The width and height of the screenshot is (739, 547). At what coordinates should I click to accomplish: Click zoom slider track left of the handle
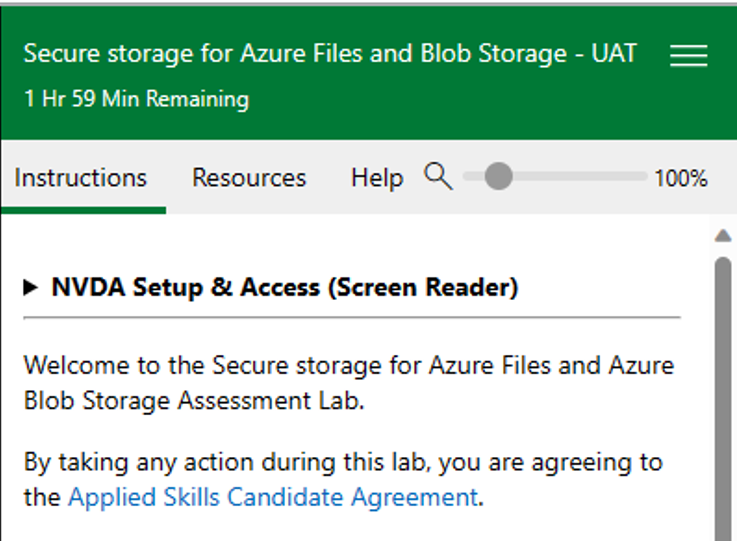point(472,177)
